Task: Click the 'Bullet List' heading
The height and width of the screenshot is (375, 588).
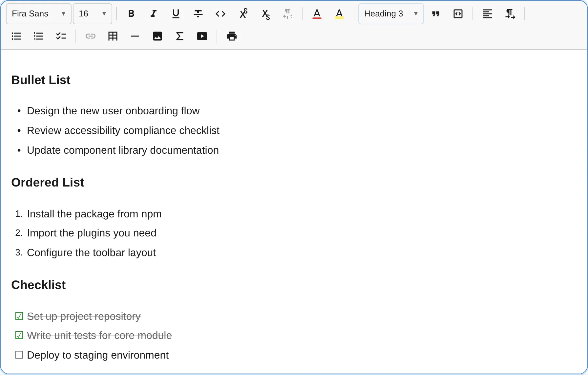Action: (41, 80)
